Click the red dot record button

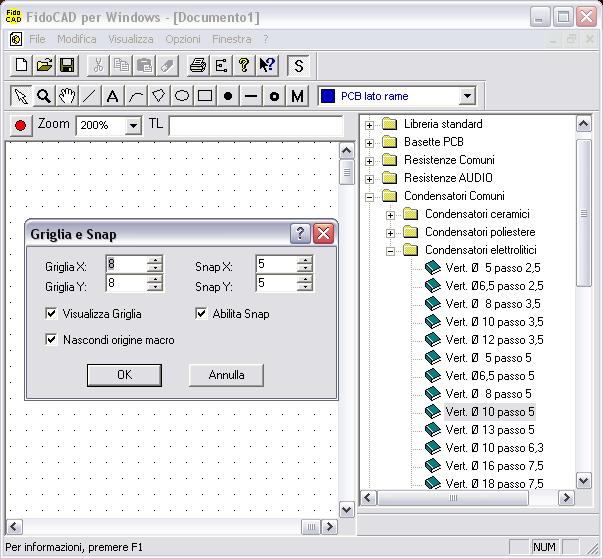click(21, 125)
